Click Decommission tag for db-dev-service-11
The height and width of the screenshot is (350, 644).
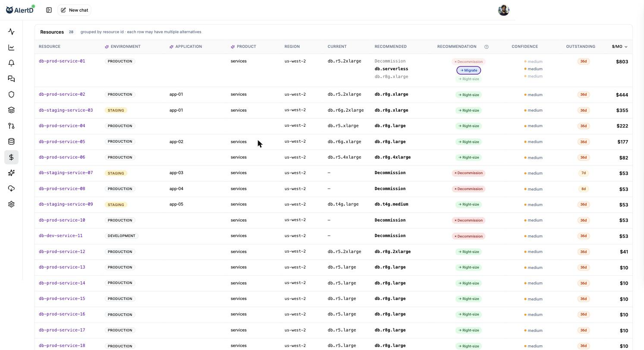[x=468, y=236]
